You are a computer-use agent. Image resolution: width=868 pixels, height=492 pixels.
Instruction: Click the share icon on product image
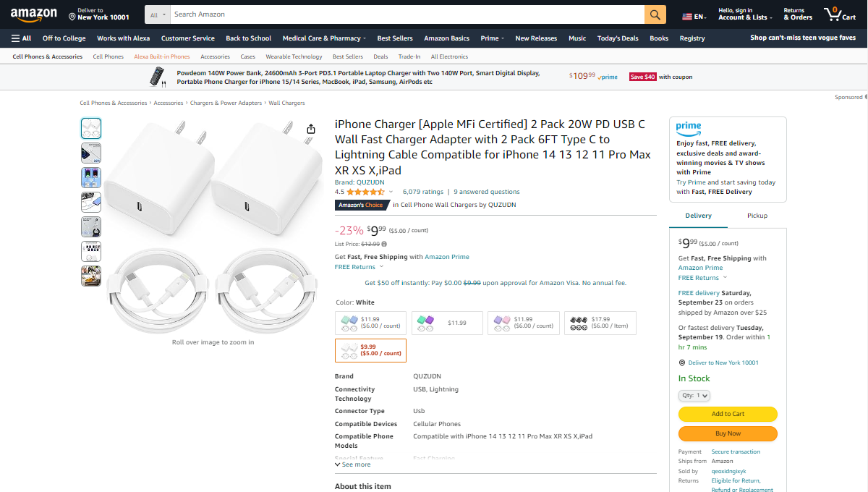(x=311, y=129)
